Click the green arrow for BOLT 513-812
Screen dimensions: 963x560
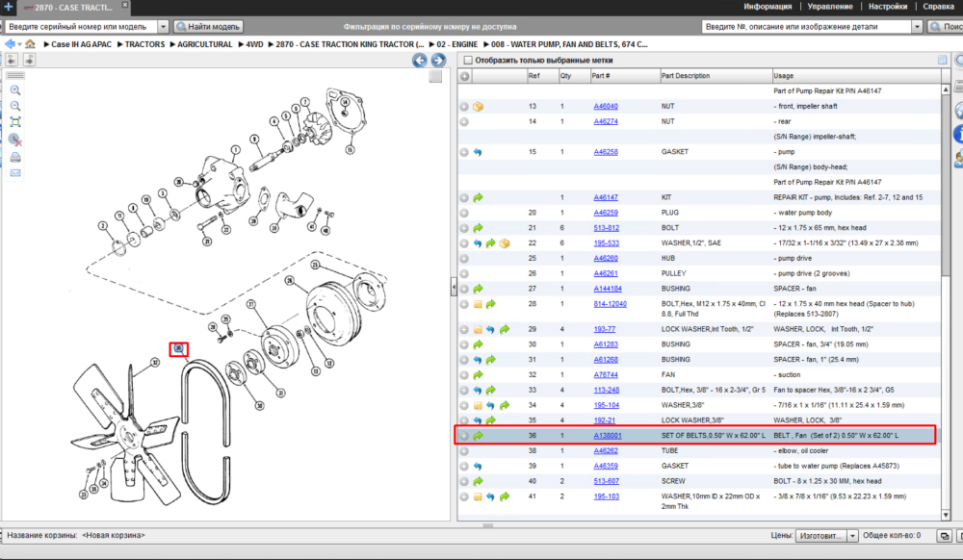(x=478, y=228)
